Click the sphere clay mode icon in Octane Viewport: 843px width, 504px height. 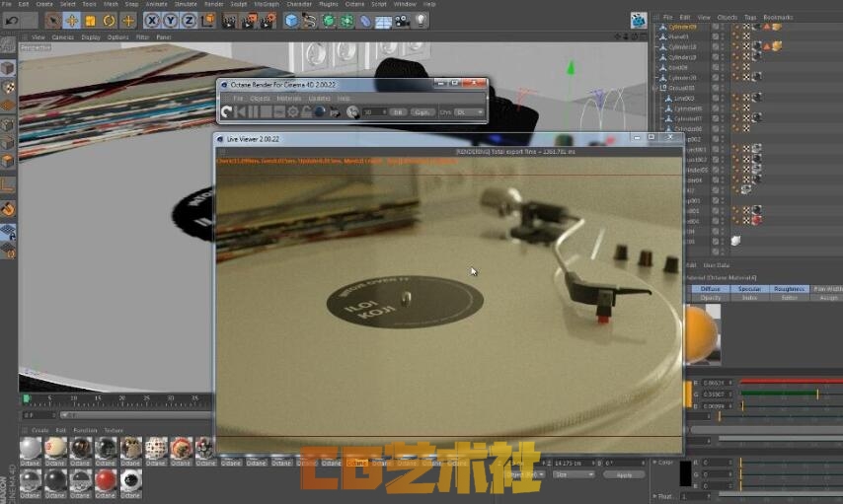pyautogui.click(x=320, y=111)
